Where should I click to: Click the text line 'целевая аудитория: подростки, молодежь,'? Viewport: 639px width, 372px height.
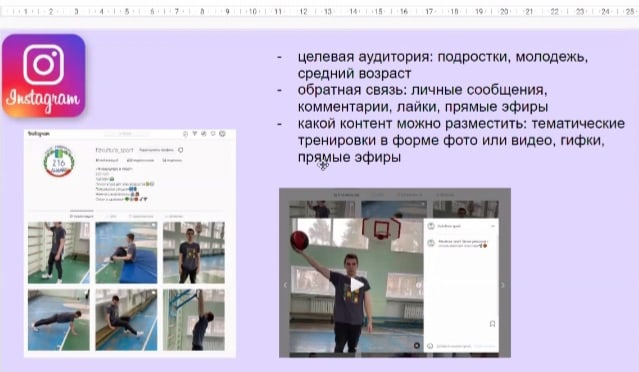[443, 57]
